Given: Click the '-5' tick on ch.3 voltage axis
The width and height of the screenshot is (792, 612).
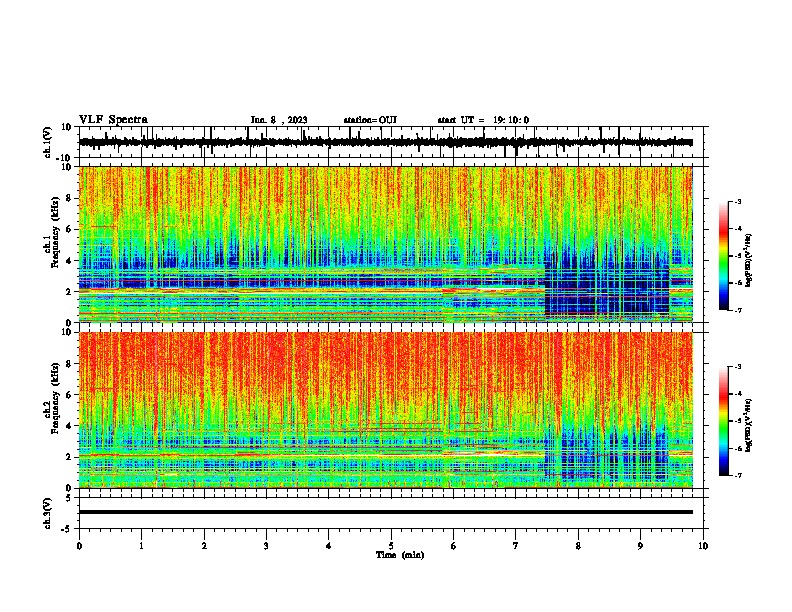Looking at the screenshot, I should click(x=67, y=529).
